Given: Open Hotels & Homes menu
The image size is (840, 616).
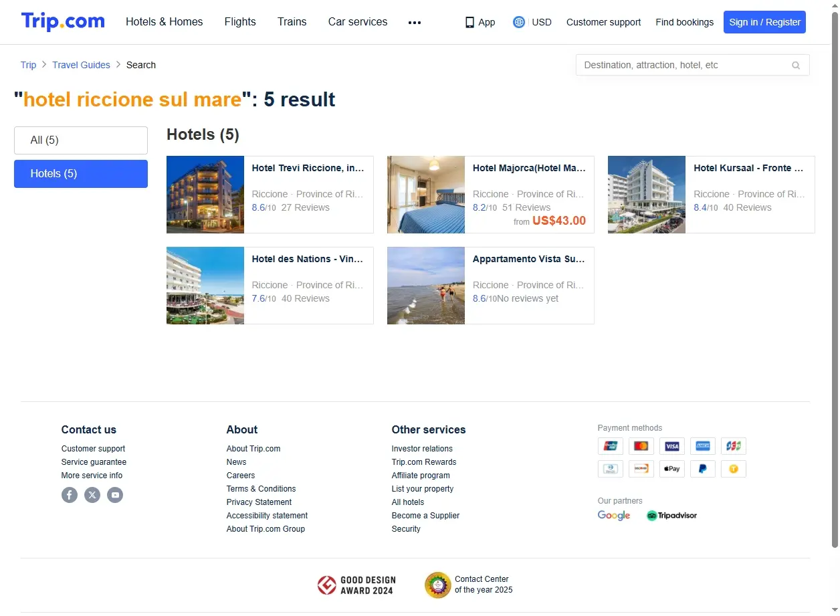Looking at the screenshot, I should tap(165, 21).
